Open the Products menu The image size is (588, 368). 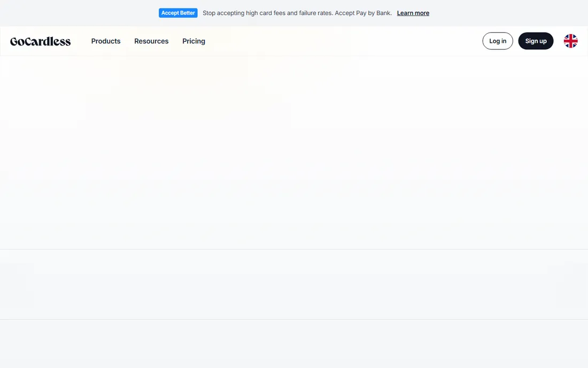pyautogui.click(x=106, y=41)
